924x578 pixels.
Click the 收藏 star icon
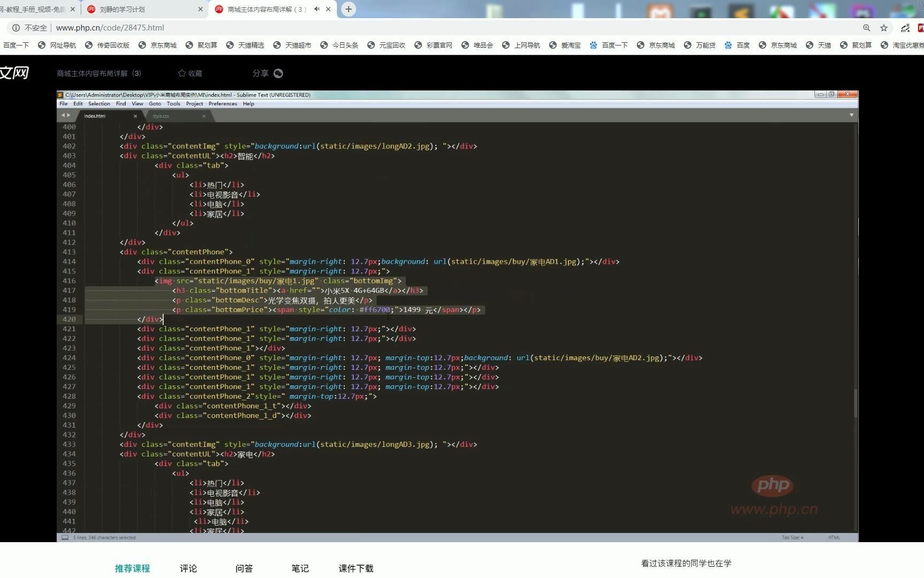coord(182,73)
